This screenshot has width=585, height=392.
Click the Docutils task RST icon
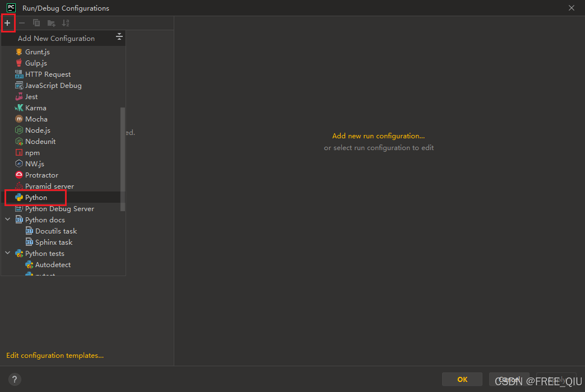[x=29, y=231]
